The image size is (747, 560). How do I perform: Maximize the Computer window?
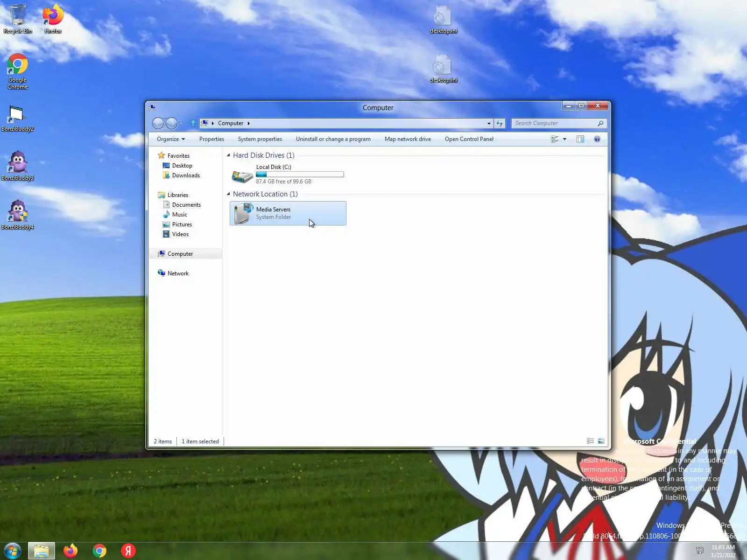581,106
